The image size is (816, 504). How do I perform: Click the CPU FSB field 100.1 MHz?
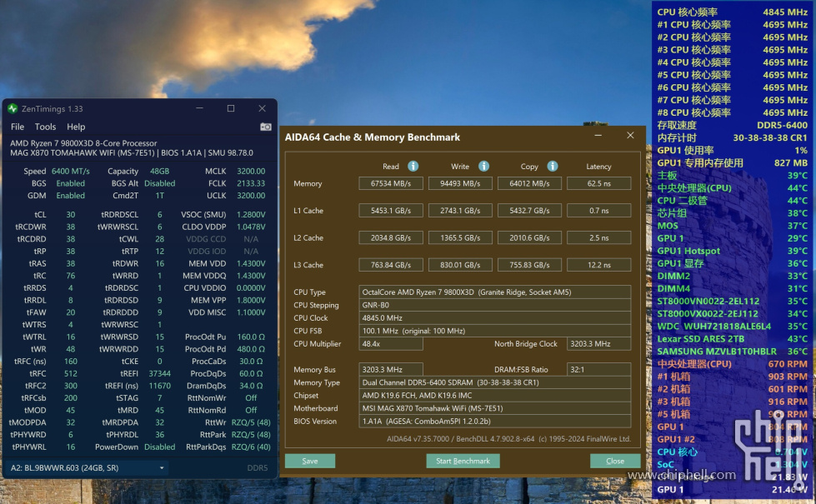click(x=495, y=331)
